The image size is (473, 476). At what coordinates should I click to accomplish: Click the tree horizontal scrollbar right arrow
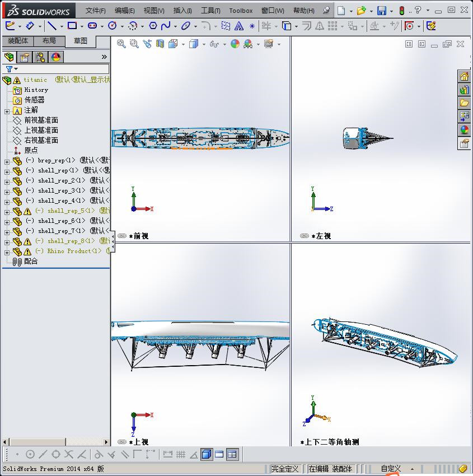[106, 442]
